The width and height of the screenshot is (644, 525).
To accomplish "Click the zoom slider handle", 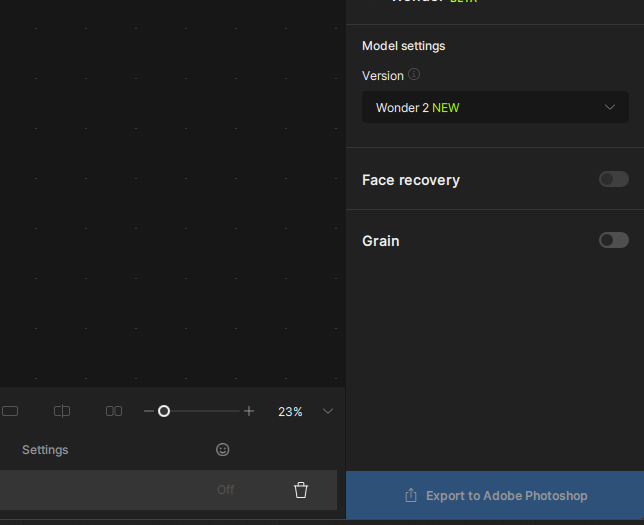I will 164,411.
